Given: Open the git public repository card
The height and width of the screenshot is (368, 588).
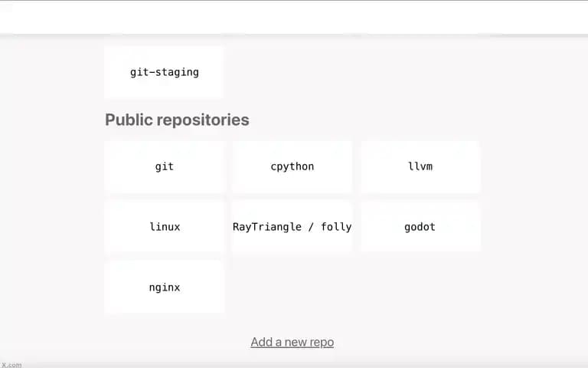Looking at the screenshot, I should coord(165,166).
